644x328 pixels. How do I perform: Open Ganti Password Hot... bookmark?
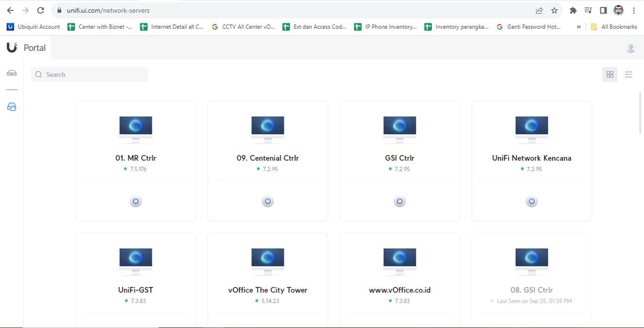click(x=529, y=27)
